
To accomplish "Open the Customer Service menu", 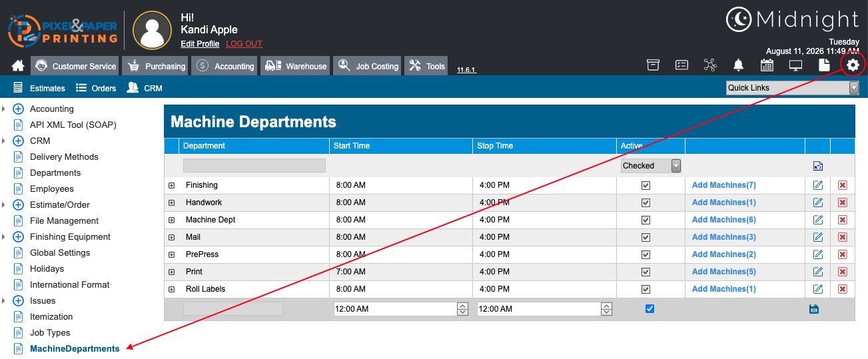I will pos(75,66).
